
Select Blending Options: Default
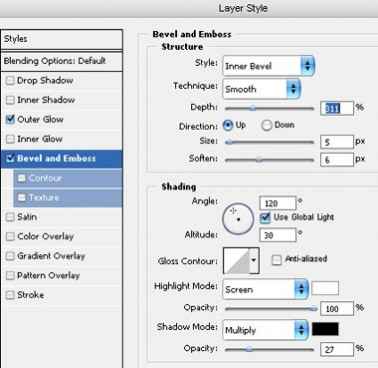tap(62, 61)
